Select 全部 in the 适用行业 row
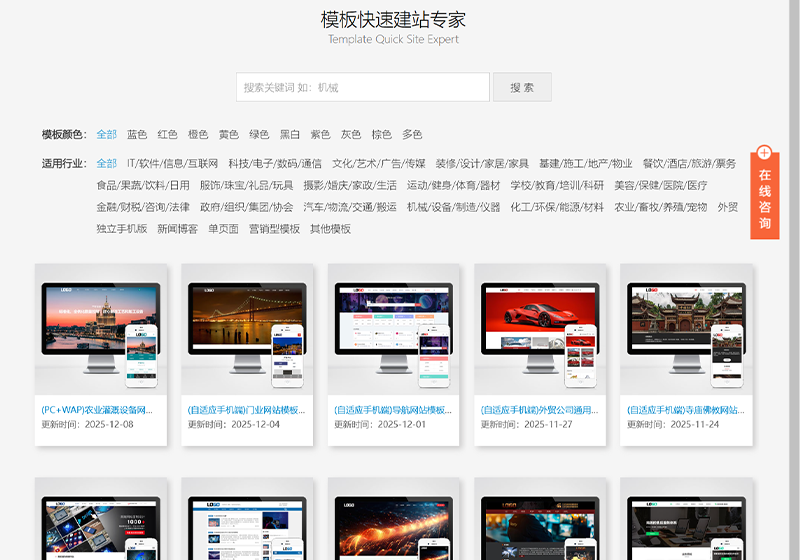Viewport: 800px width, 560px height. click(106, 163)
